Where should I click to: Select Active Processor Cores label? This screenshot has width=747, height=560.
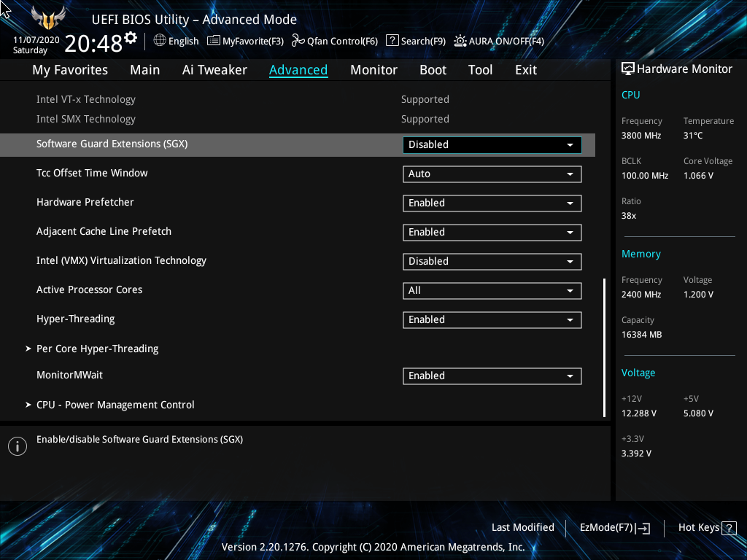89,289
